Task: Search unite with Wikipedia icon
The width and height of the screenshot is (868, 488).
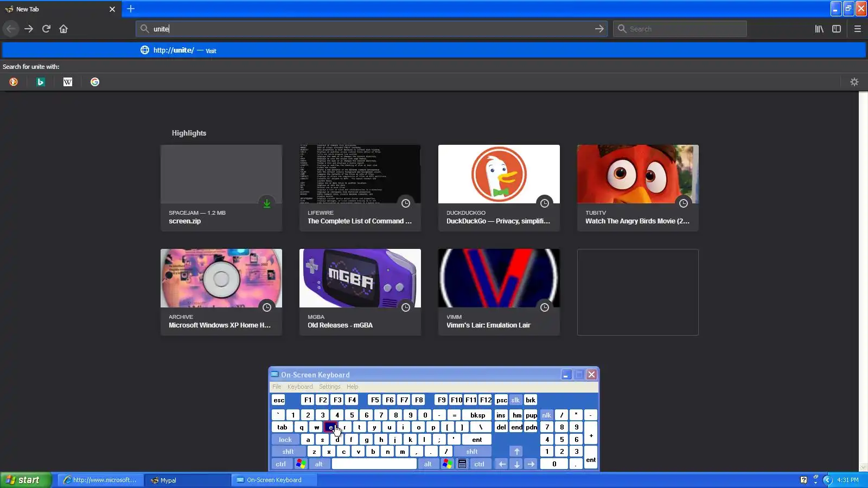Action: (x=68, y=82)
